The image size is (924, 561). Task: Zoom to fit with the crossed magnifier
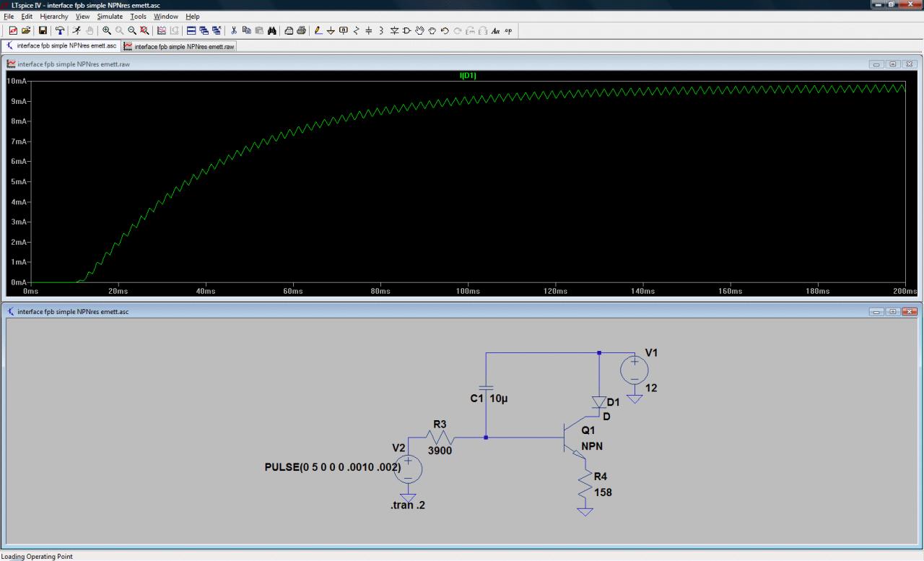[145, 30]
